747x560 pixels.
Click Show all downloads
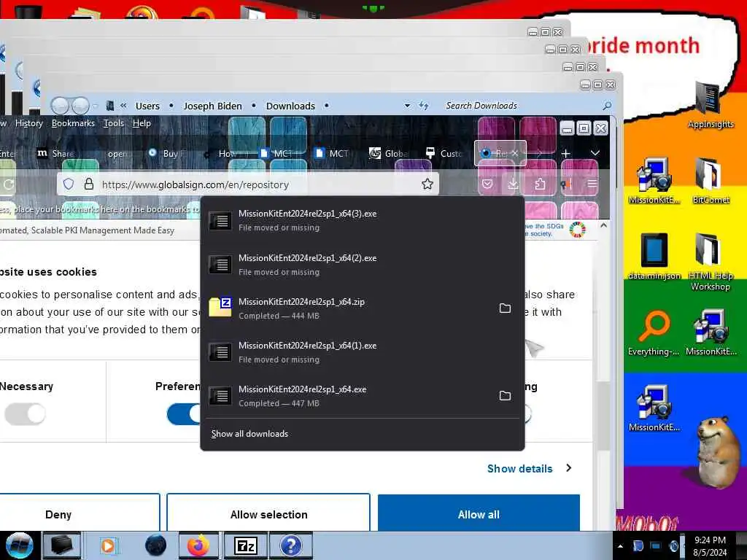(249, 434)
